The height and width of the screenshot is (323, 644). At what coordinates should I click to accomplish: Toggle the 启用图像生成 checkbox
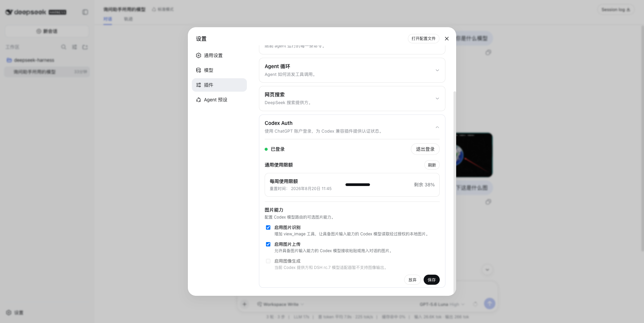pos(268,261)
